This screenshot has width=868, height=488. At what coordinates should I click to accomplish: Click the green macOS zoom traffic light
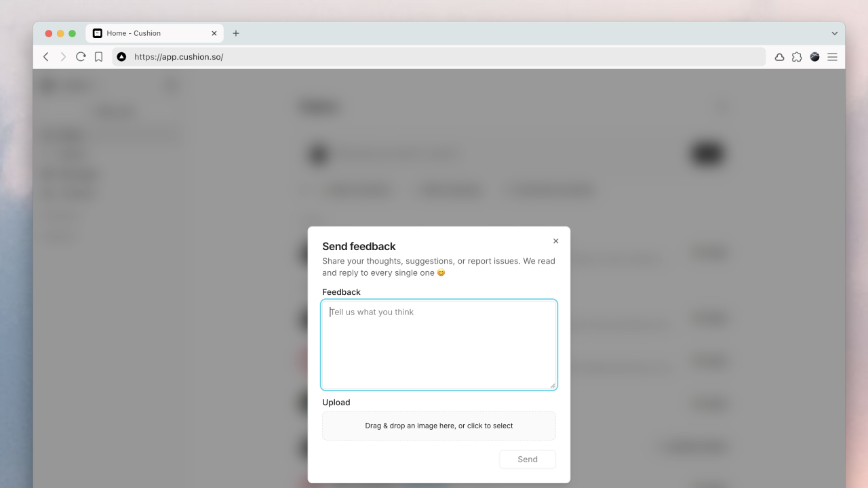[x=71, y=32]
